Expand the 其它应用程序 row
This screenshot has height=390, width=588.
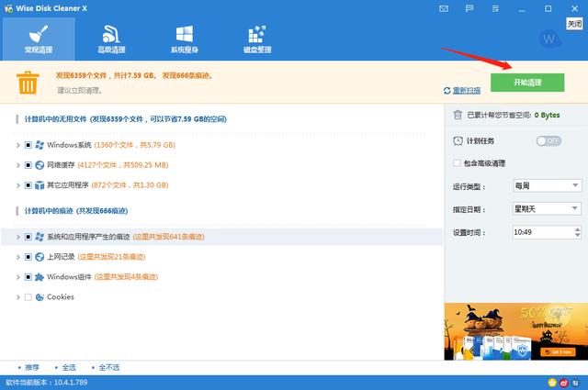17,185
